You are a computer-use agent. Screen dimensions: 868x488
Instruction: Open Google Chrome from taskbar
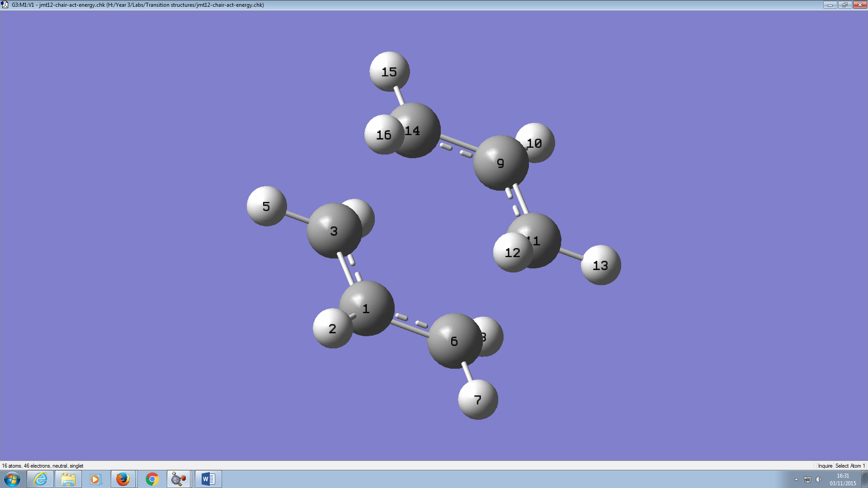(152, 479)
